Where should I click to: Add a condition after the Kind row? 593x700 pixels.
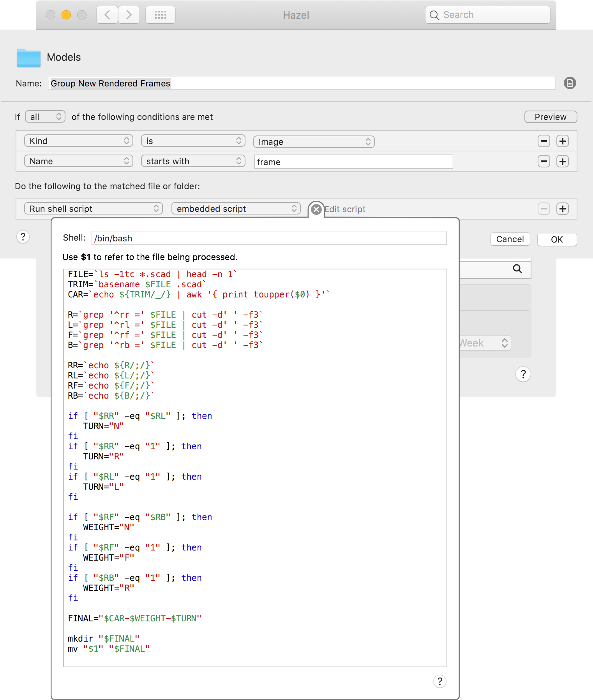562,141
